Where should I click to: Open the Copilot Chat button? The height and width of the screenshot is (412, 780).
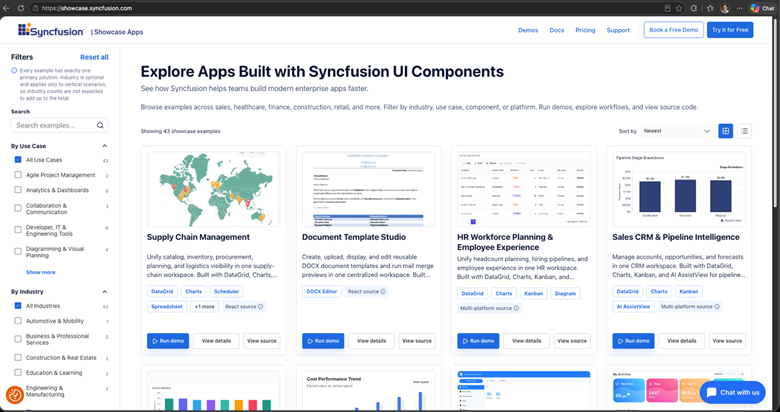[x=763, y=8]
